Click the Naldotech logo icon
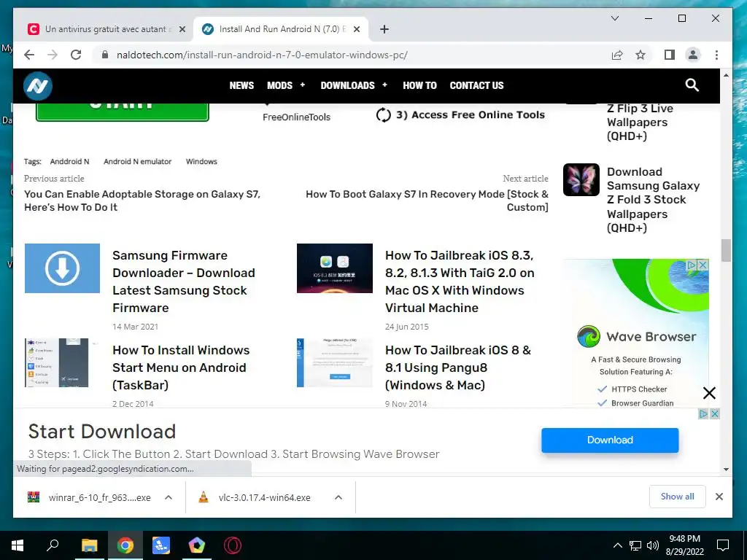 coord(38,86)
